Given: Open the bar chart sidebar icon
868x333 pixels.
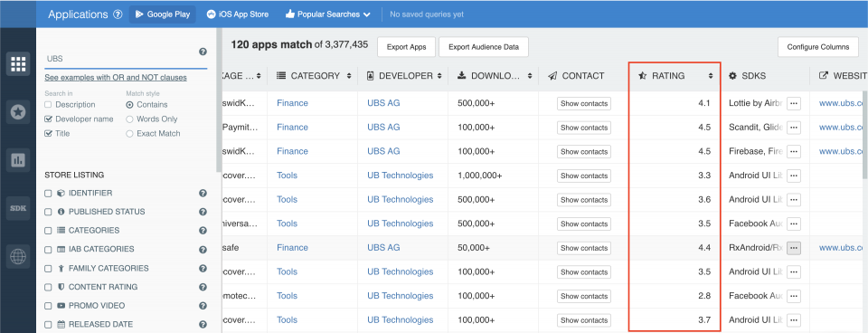Looking at the screenshot, I should pos(18,160).
